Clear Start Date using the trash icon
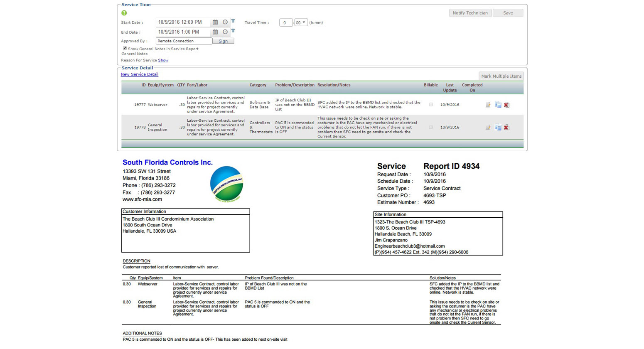This screenshot has width=644, height=349. pyautogui.click(x=233, y=21)
